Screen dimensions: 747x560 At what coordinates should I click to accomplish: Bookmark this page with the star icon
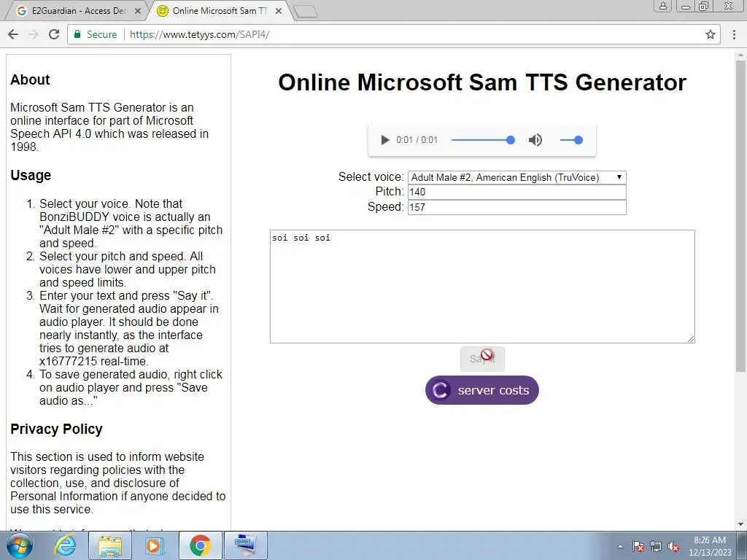click(x=711, y=34)
